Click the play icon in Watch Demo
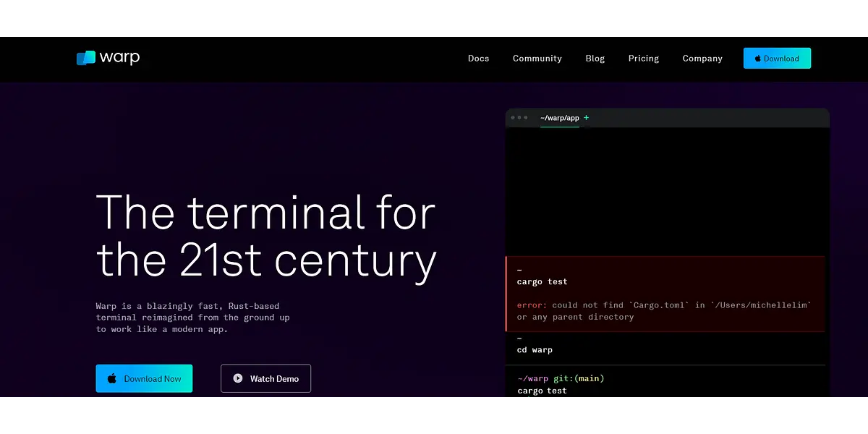Image resolution: width=868 pixels, height=434 pixels. [x=237, y=378]
